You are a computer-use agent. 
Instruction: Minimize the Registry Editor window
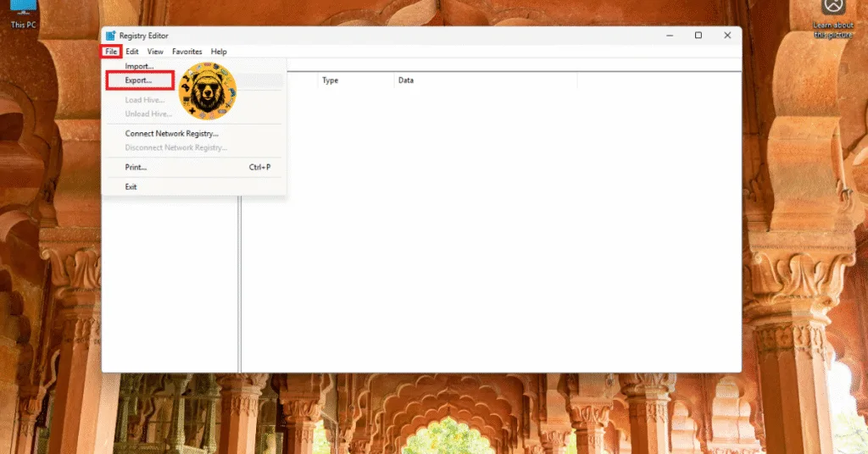coord(670,36)
